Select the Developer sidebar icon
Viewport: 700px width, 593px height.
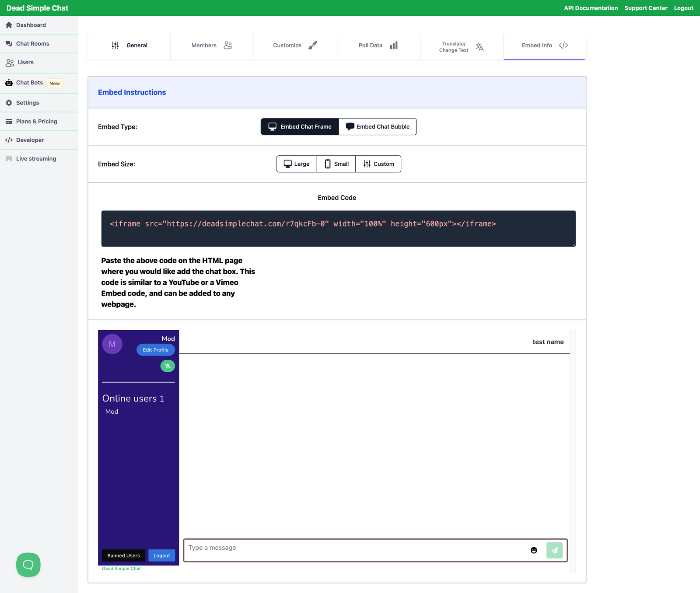point(9,140)
